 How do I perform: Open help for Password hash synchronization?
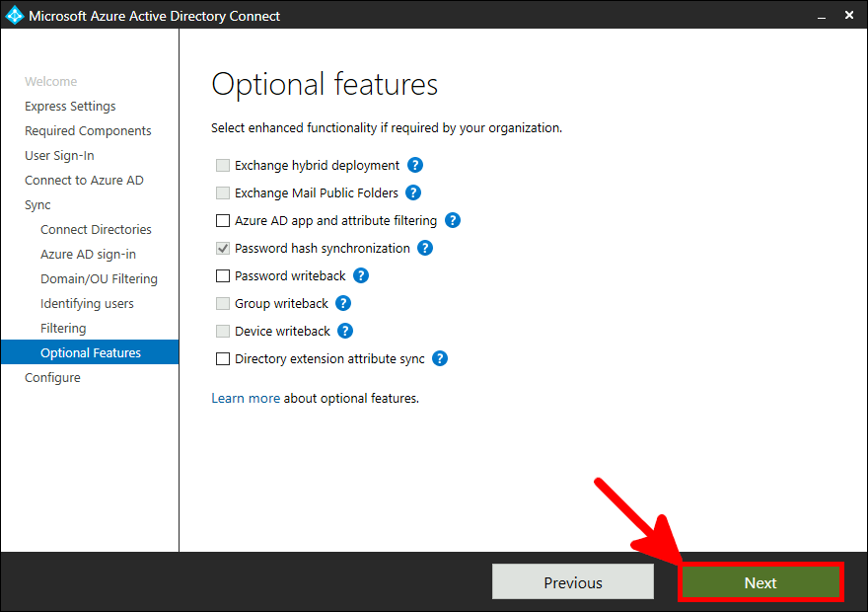click(x=425, y=248)
